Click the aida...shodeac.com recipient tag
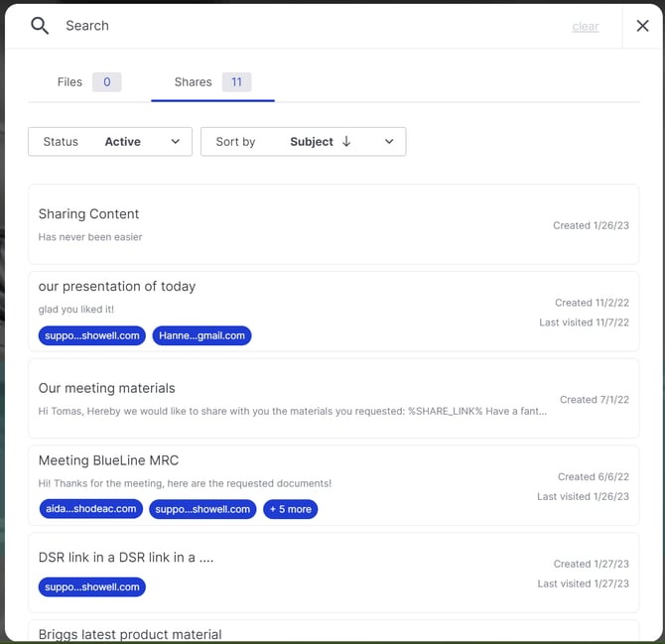This screenshot has width=665, height=644. pyautogui.click(x=90, y=509)
